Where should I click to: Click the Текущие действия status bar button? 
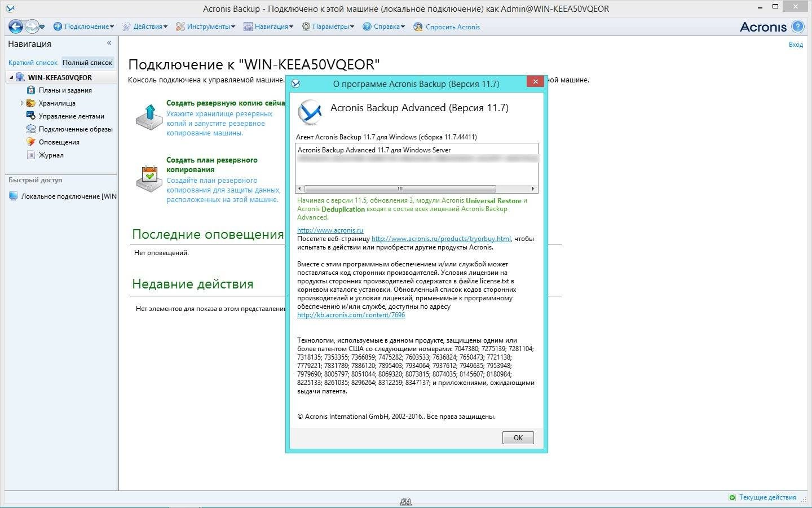(762, 497)
